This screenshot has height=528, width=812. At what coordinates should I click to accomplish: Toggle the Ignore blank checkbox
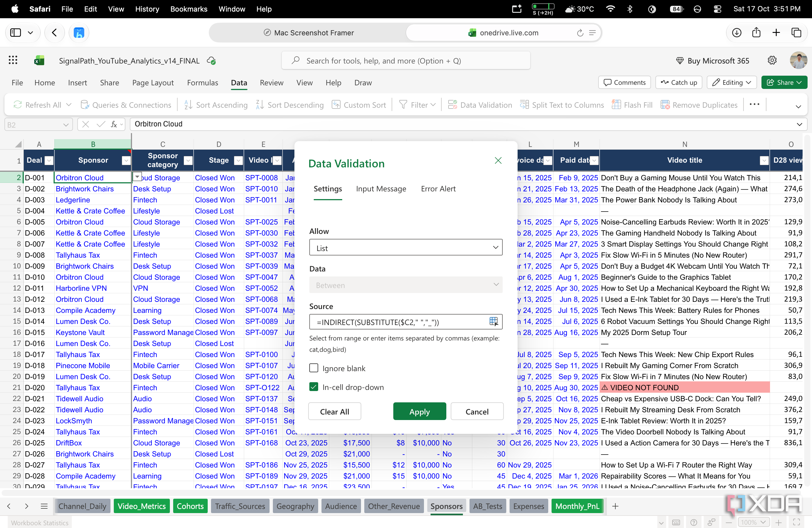(x=313, y=368)
